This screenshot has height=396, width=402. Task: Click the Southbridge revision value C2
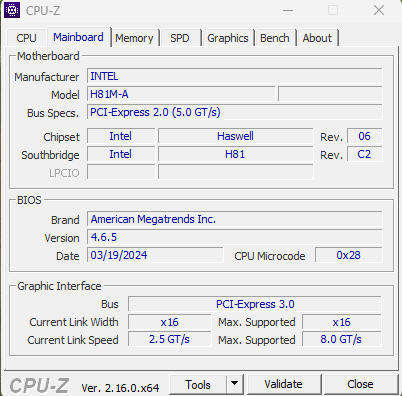[364, 154]
